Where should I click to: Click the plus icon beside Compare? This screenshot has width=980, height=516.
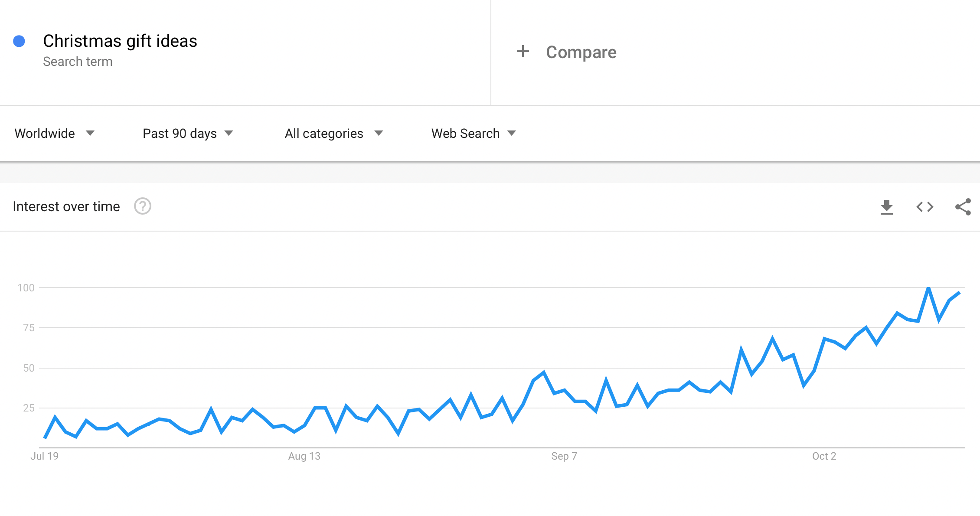coord(523,52)
